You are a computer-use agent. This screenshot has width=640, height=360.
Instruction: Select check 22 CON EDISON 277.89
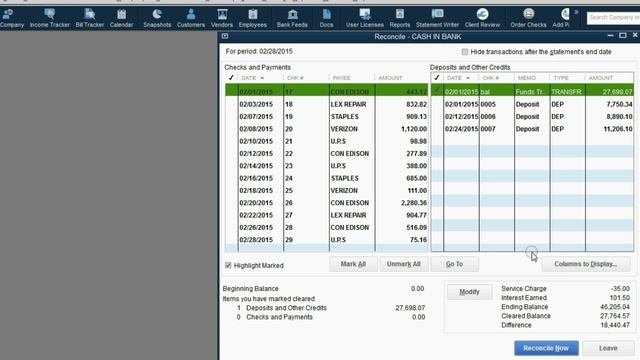[326, 153]
